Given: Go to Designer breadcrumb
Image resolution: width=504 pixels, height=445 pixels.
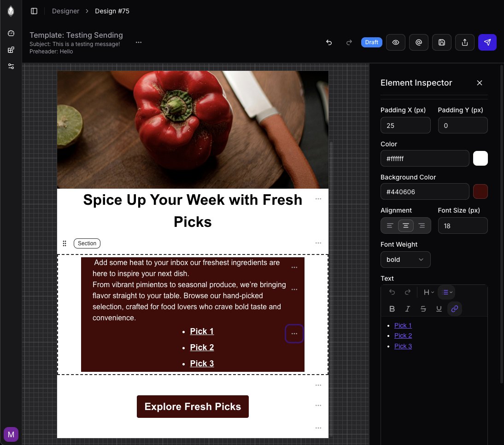Looking at the screenshot, I should pyautogui.click(x=65, y=11).
